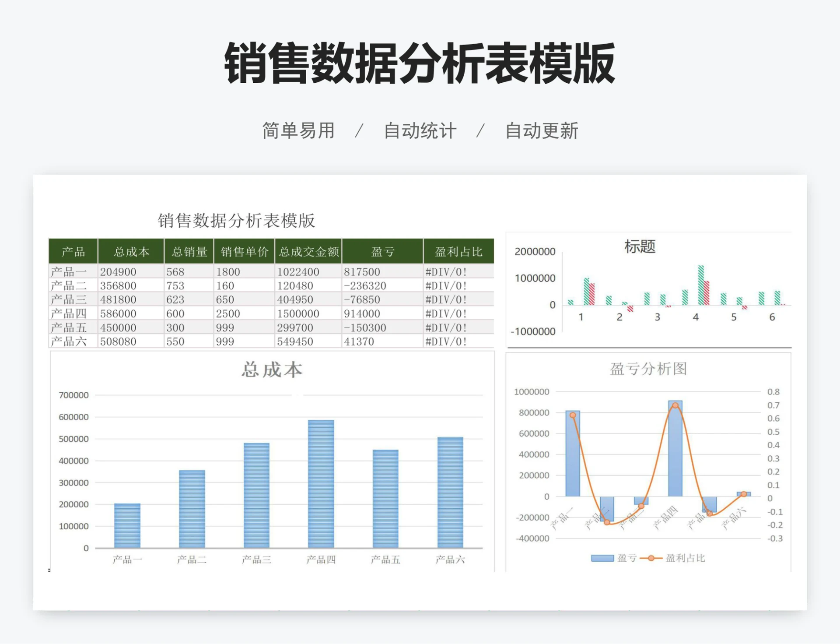The image size is (840, 644).
Task: Click the 销售数据分析表模版 worksheet title
Action: [x=237, y=221]
